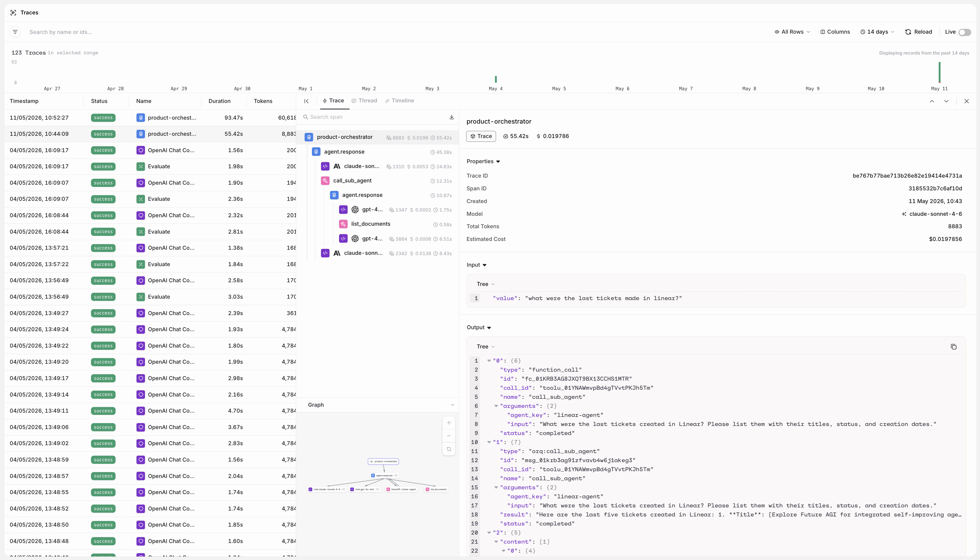Click the call_sub_agent pink tool icon
Screen dimensions: 980x560
[x=325, y=181]
